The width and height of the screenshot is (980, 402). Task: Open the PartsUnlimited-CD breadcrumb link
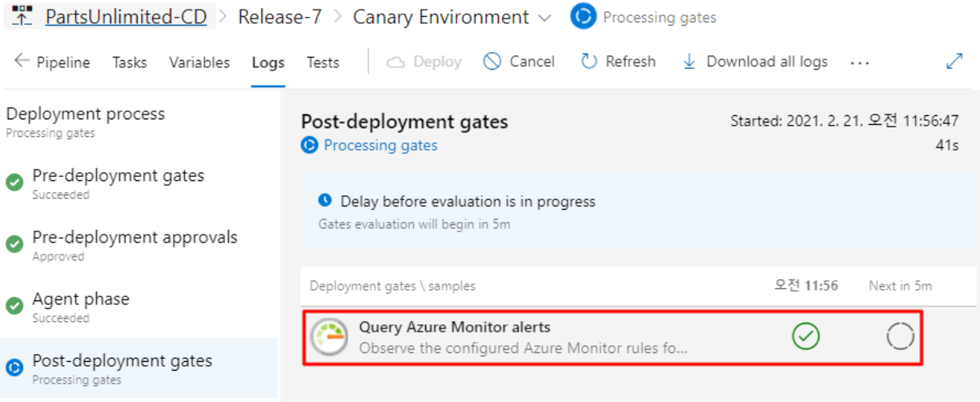(127, 17)
